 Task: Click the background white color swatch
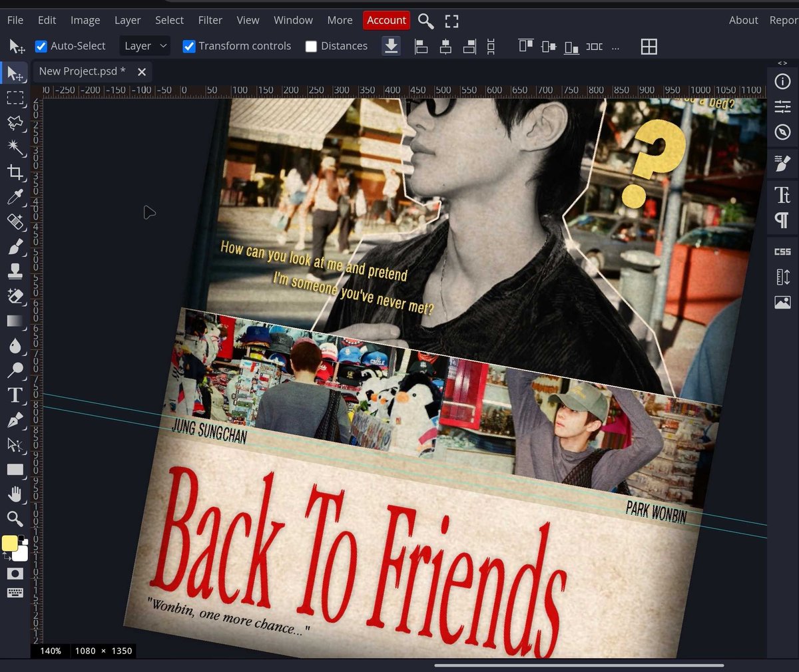(22, 554)
